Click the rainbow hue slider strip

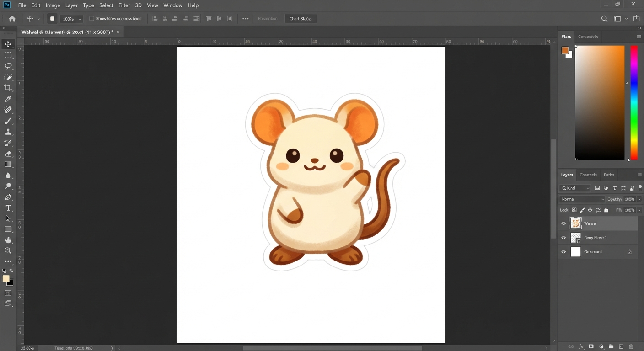click(x=634, y=102)
